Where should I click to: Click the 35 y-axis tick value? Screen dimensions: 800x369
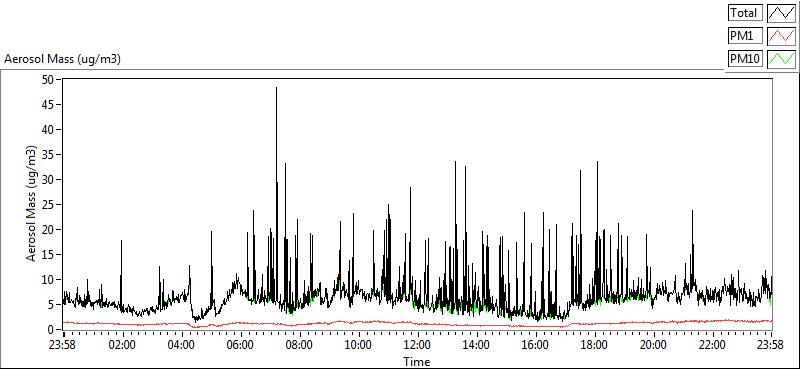(47, 155)
